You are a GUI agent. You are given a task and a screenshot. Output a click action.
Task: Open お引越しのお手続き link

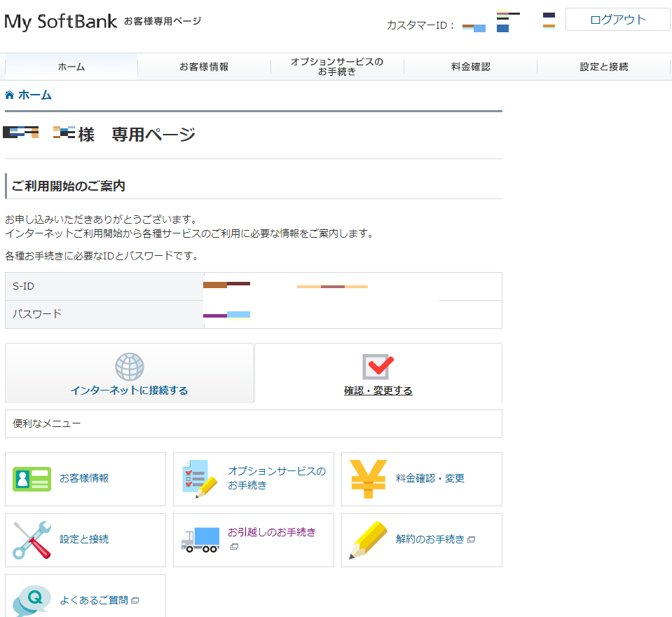[x=272, y=533]
